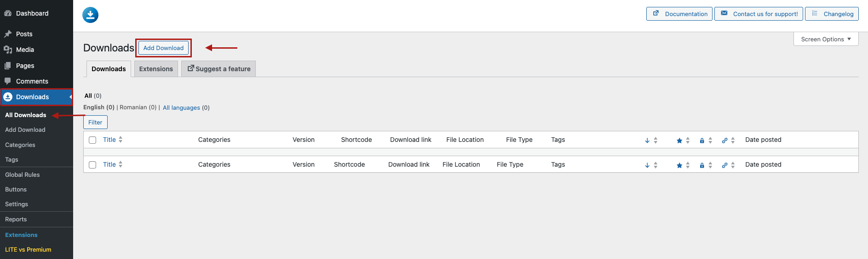Viewport: 868px width, 259px height.
Task: Click the File Location header column
Action: [x=465, y=140]
